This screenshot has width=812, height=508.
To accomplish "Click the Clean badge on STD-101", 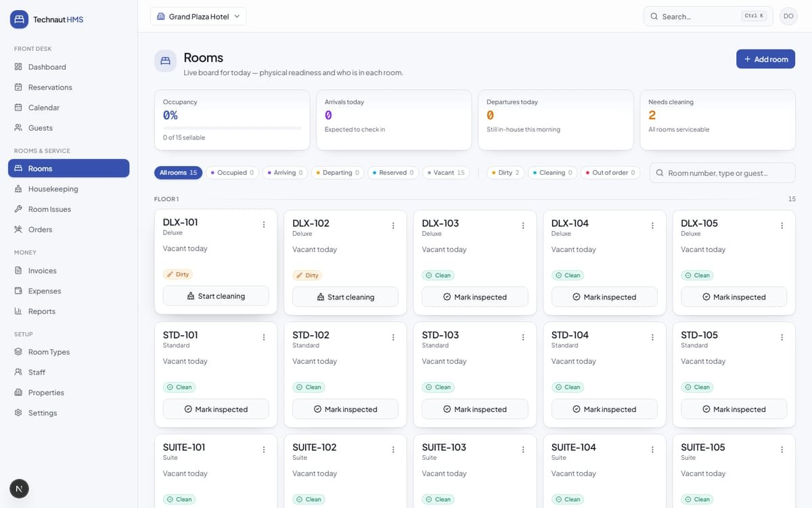I will click(x=179, y=387).
